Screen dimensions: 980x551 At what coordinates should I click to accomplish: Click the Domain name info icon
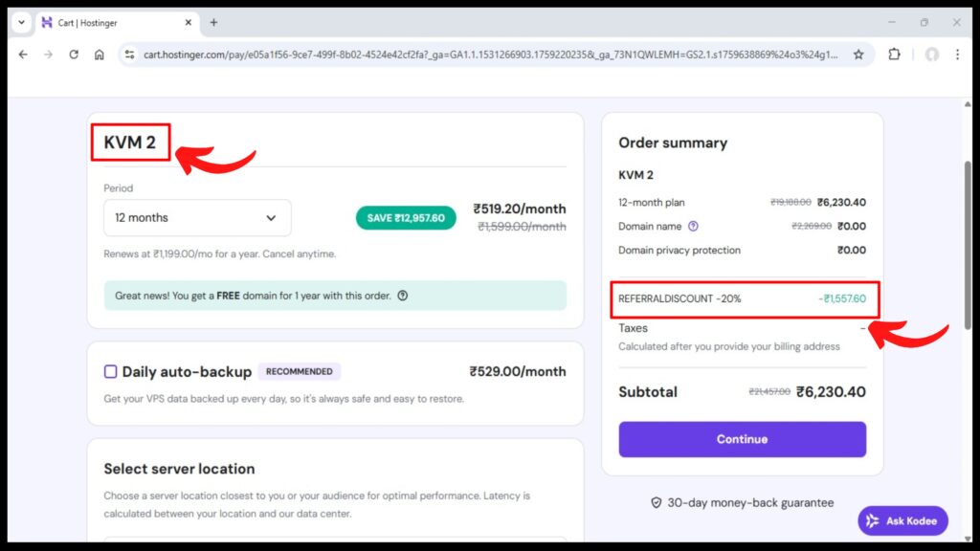click(693, 227)
